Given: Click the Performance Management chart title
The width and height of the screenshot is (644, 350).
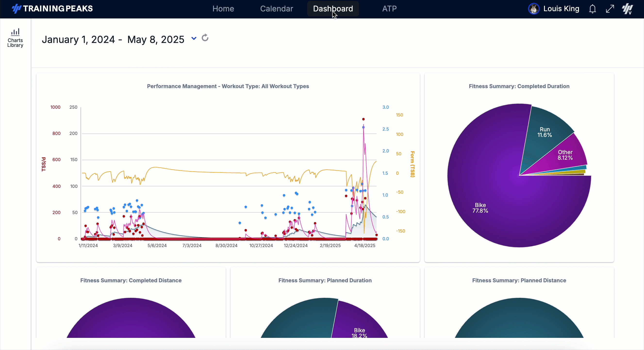Looking at the screenshot, I should [x=228, y=86].
